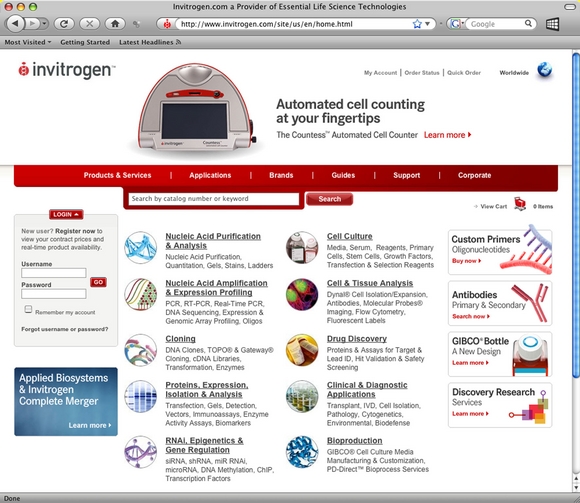Open Nucleic Acid Purification category image
580x503 pixels.
(141, 247)
